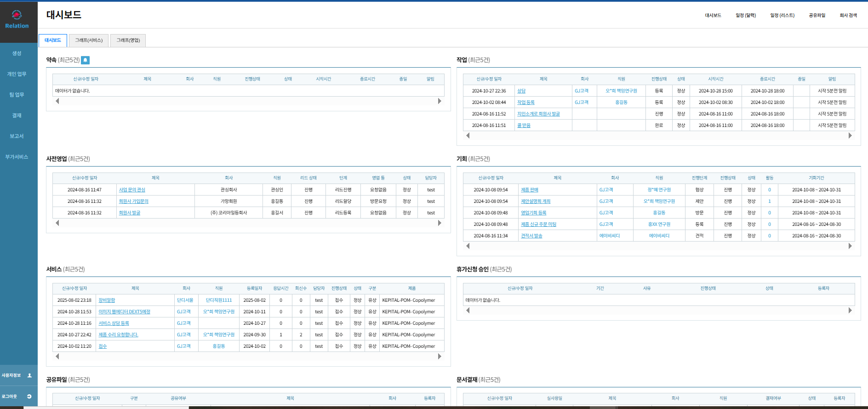Open the 서비스 상담 등록 link
Screen dimensions: 868x409
114,323
